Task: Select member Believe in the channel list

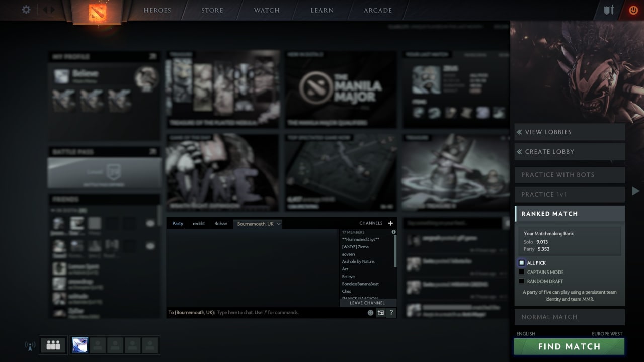Action: (348, 277)
